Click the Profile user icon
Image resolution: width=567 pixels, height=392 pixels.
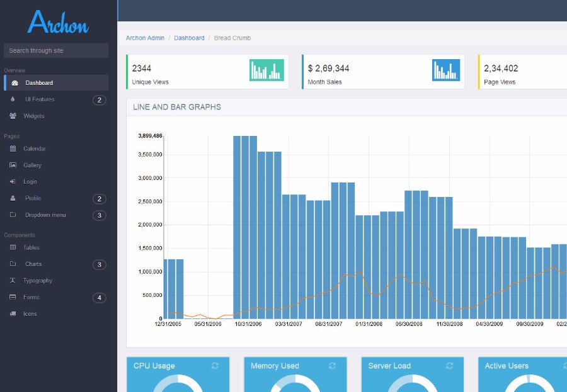(13, 198)
